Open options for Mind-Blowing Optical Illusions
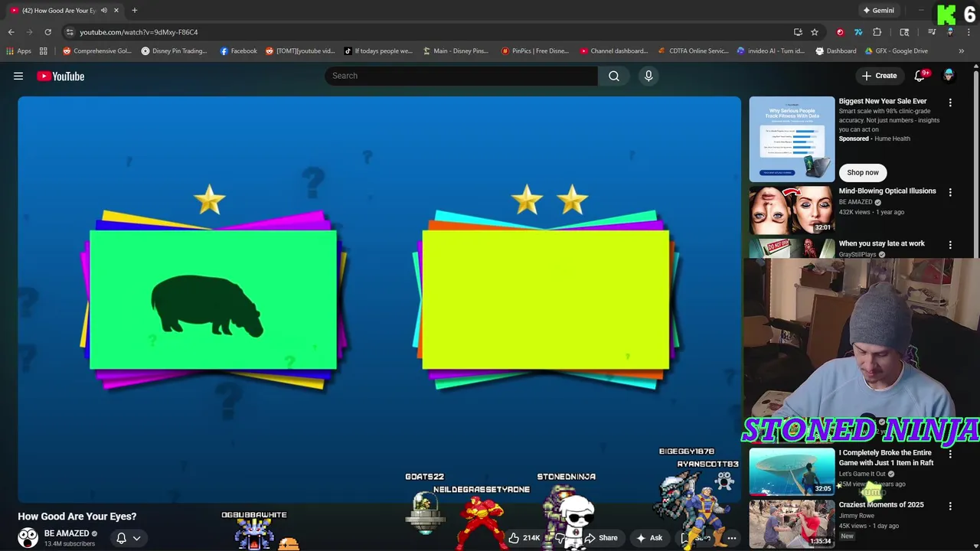The width and height of the screenshot is (980, 551). 950,193
